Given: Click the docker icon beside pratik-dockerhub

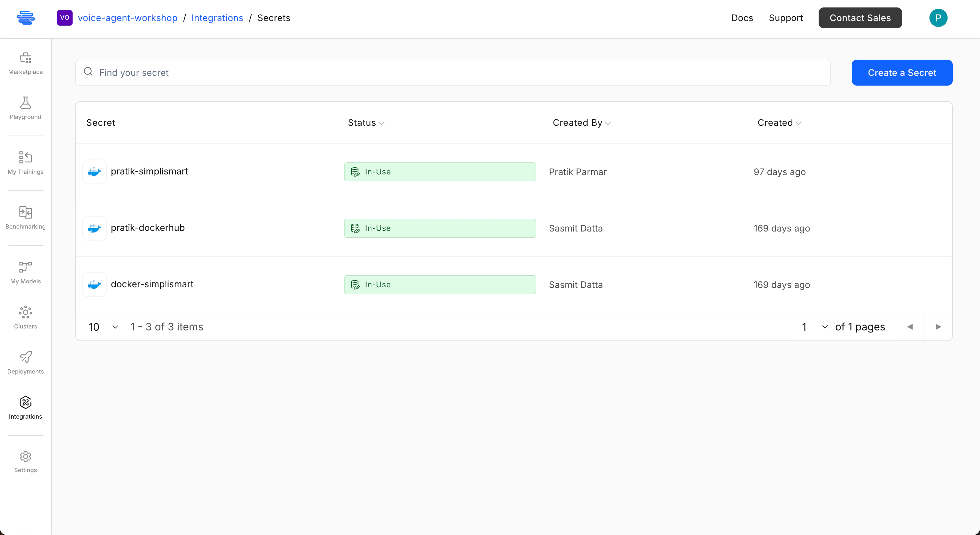Looking at the screenshot, I should 94,228.
